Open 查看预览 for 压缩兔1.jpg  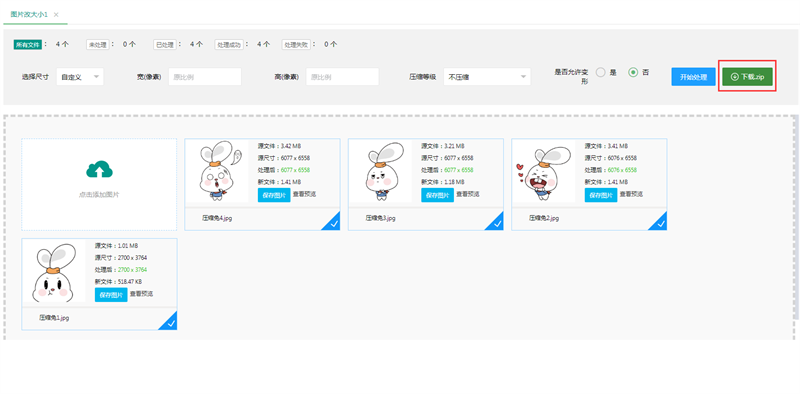pyautogui.click(x=141, y=293)
